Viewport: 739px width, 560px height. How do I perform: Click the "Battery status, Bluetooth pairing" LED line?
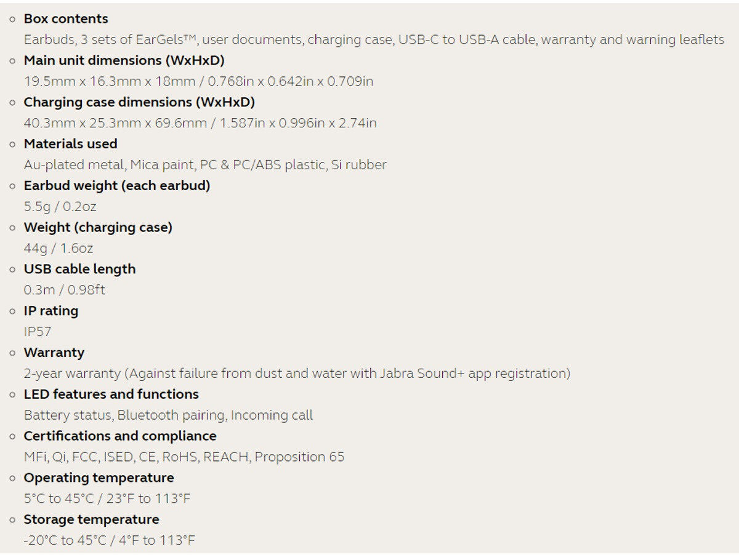tap(168, 415)
